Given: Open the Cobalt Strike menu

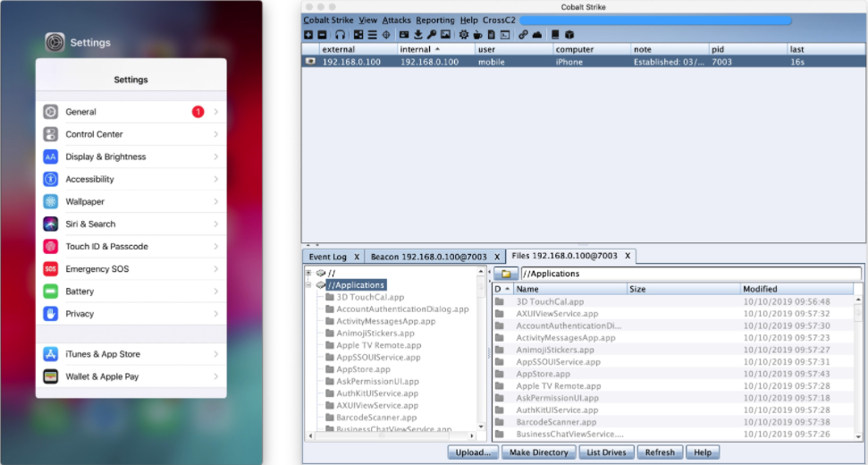Looking at the screenshot, I should point(328,20).
